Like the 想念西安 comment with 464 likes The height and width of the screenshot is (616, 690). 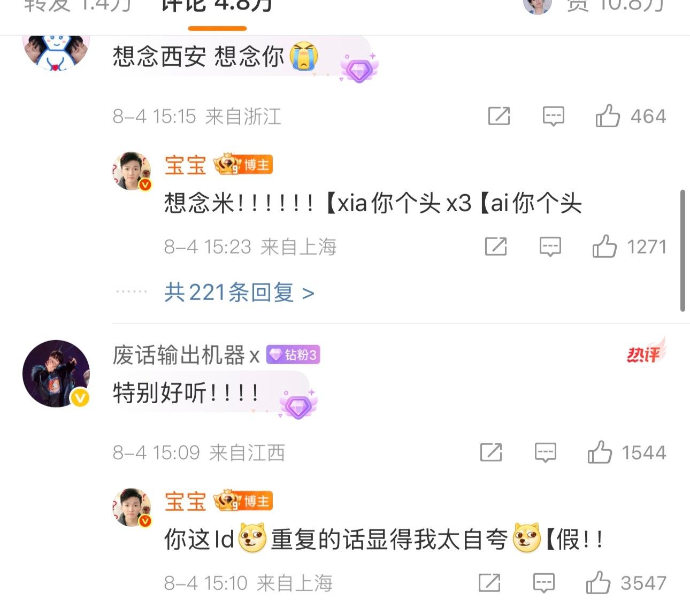(631, 116)
